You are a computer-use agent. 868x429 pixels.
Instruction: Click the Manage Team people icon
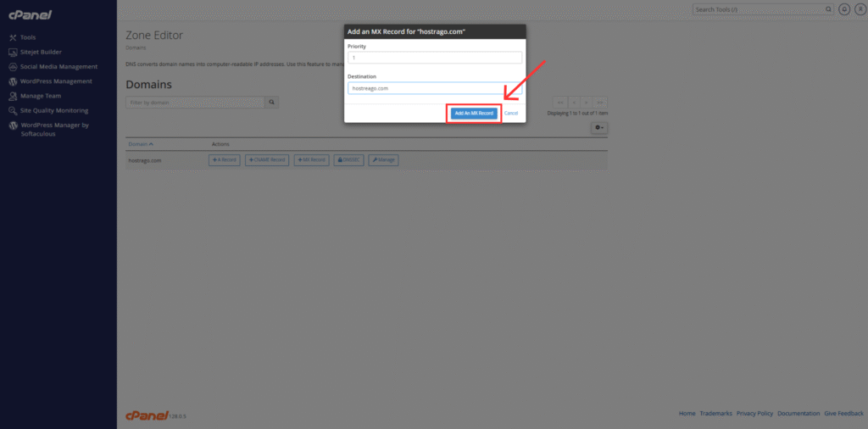pos(14,96)
